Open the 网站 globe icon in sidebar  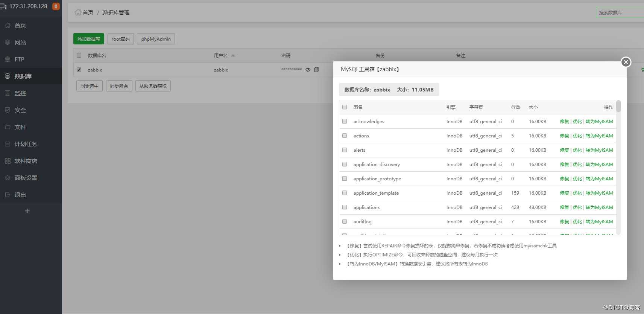pyautogui.click(x=8, y=42)
